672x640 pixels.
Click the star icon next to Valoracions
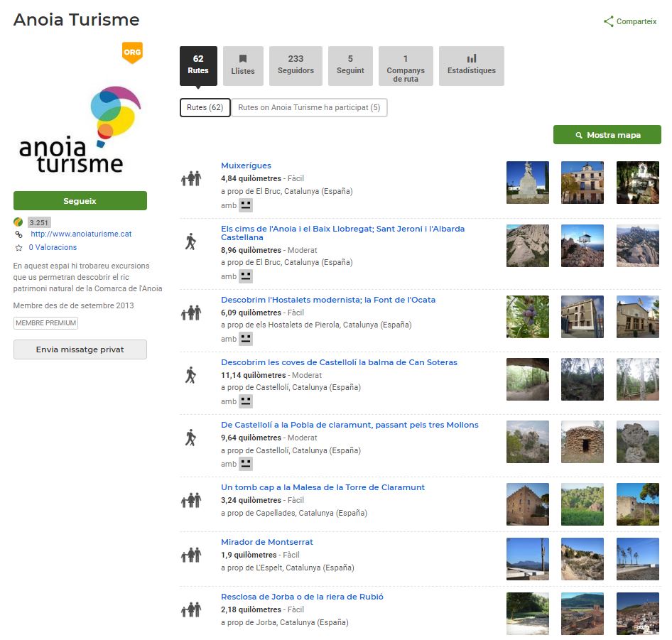tap(19, 248)
